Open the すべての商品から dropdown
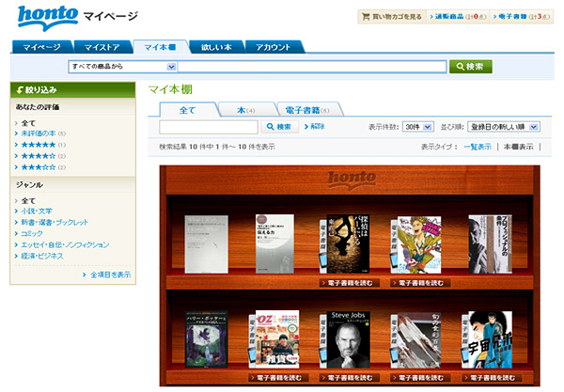The height and width of the screenshot is (392, 564). [122, 67]
